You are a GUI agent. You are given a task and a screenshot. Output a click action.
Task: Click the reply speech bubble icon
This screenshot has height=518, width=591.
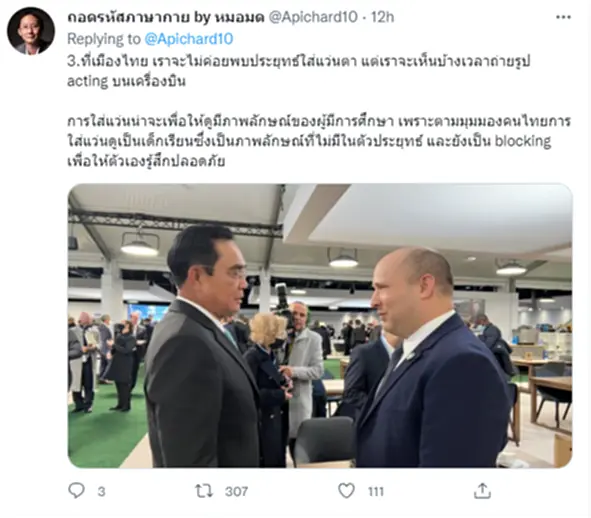click(x=77, y=491)
